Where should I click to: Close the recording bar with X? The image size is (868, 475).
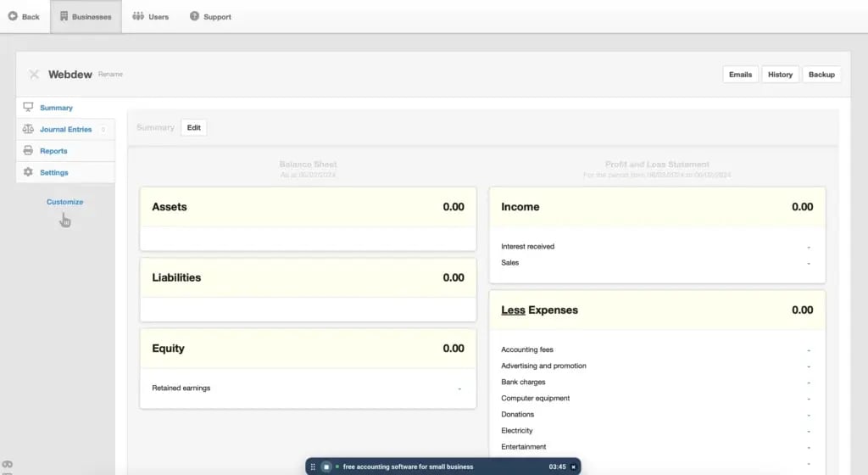pyautogui.click(x=573, y=467)
